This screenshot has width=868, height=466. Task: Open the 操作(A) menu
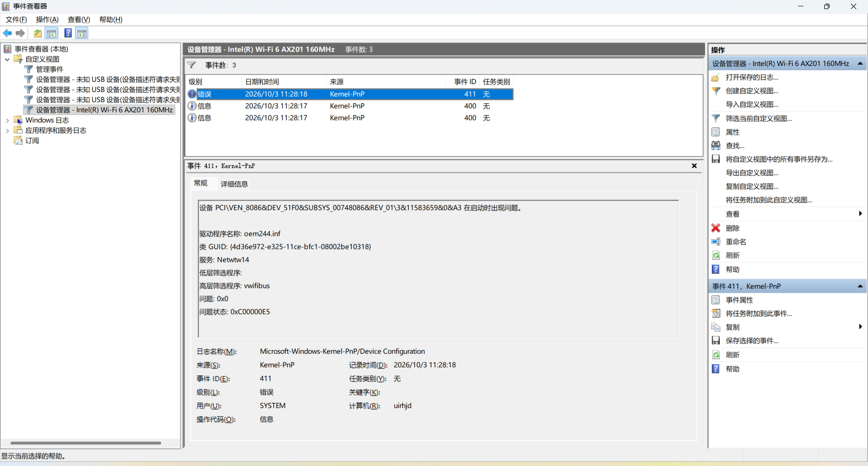[47, 19]
